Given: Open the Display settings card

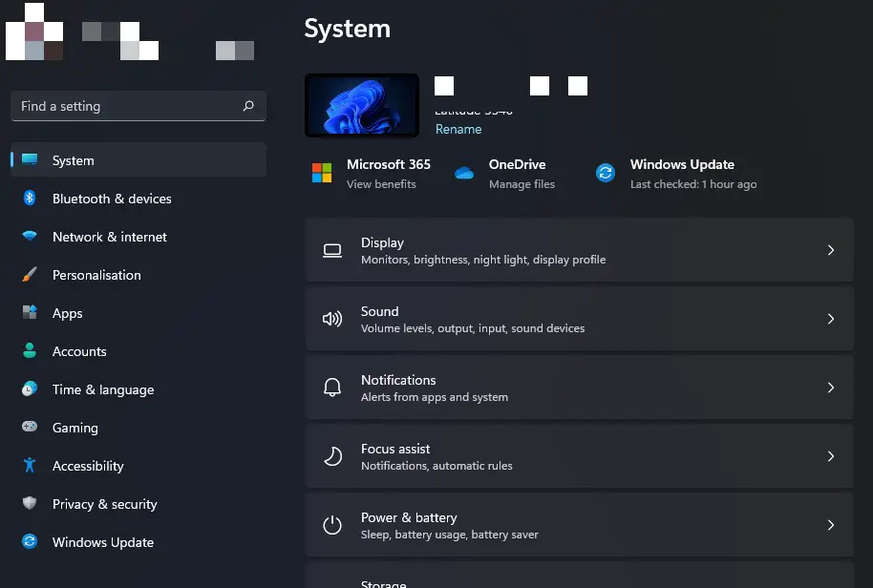Looking at the screenshot, I should click(579, 250).
